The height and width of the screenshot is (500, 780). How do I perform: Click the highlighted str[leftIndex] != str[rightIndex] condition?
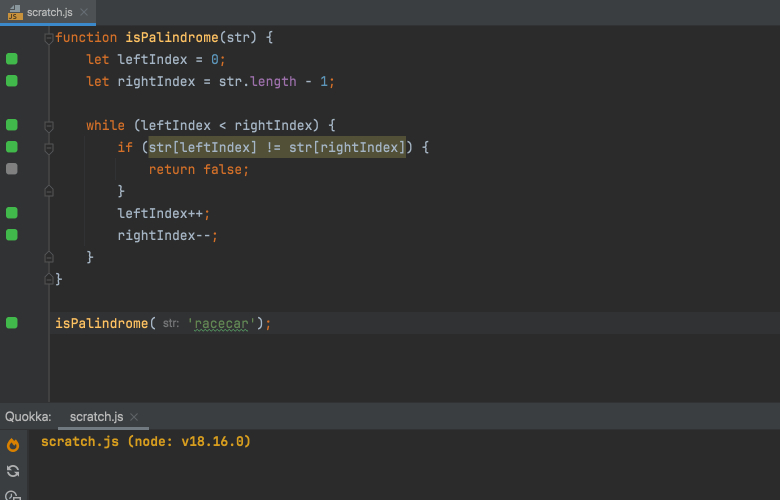point(277,147)
